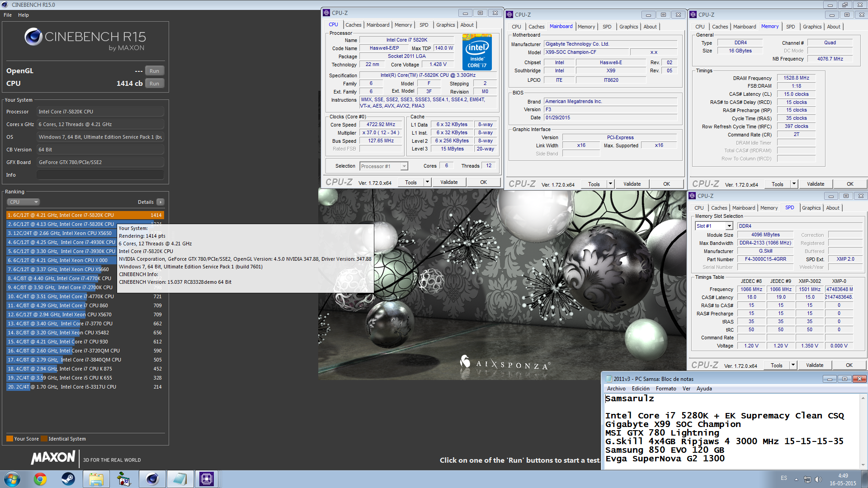Click OK in the CPU tab CPU-Z window
The width and height of the screenshot is (868, 488).
coord(483,182)
